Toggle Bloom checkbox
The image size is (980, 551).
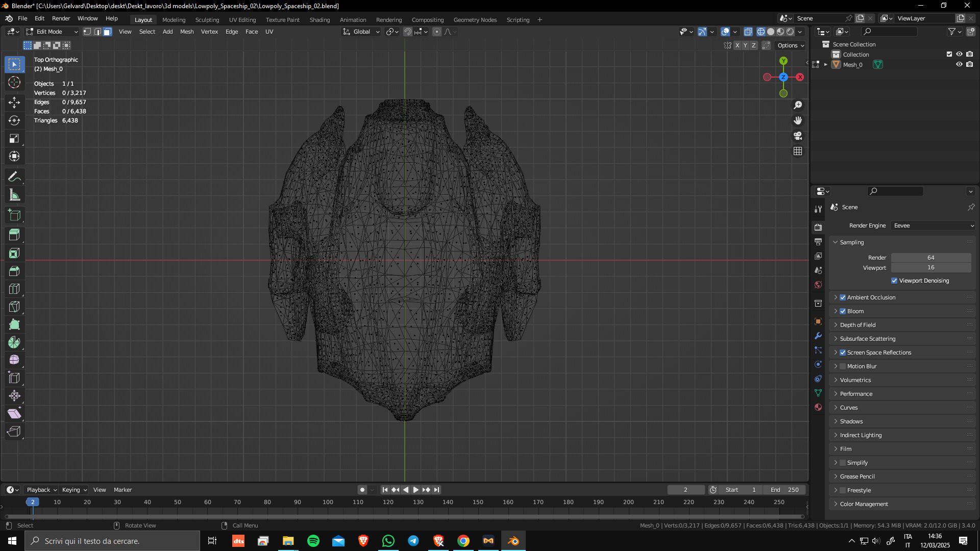[x=843, y=311]
